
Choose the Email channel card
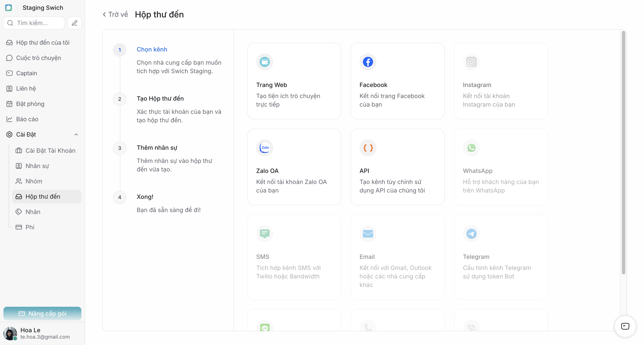[397, 257]
